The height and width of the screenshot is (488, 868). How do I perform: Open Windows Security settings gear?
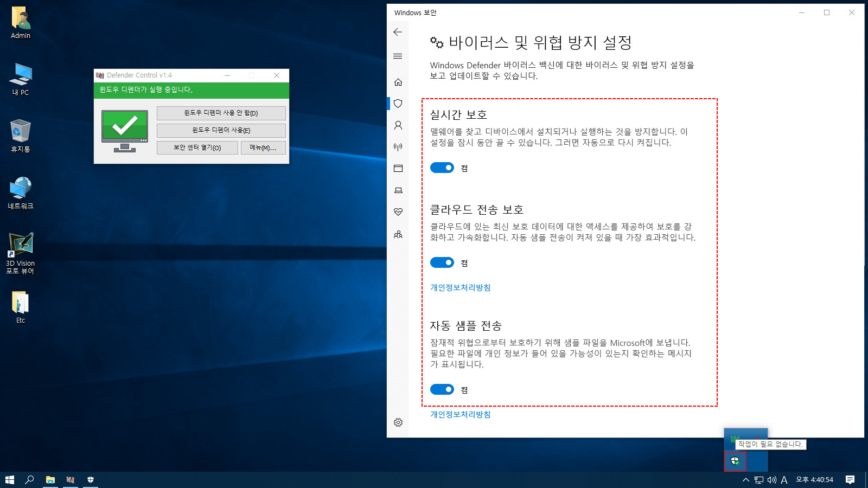[398, 422]
